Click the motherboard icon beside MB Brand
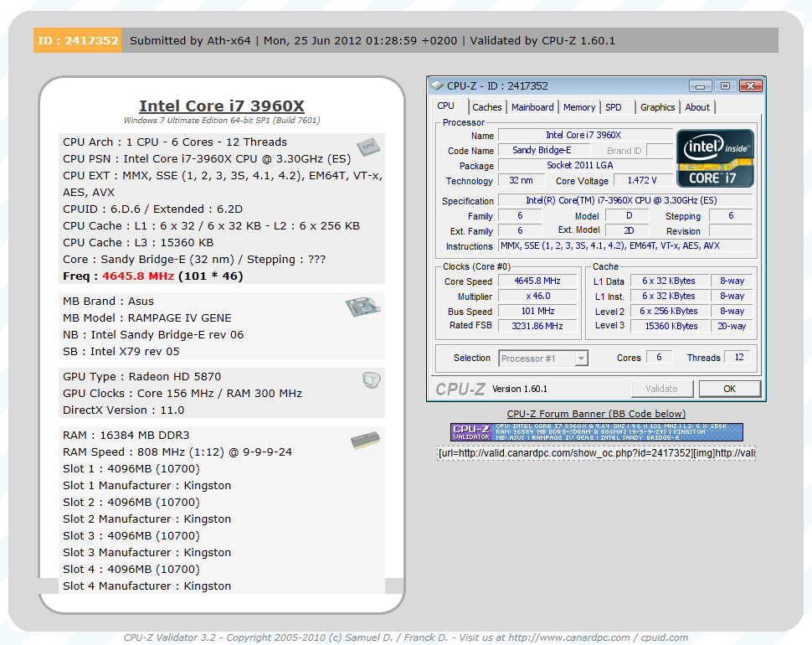The image size is (812, 645). pyautogui.click(x=362, y=307)
